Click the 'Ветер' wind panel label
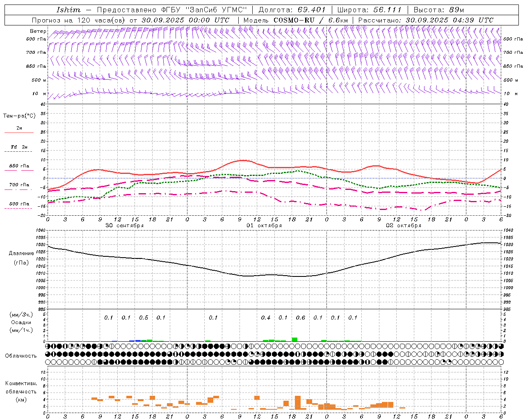Viewport: 525px width, 420px height. pyautogui.click(x=38, y=31)
